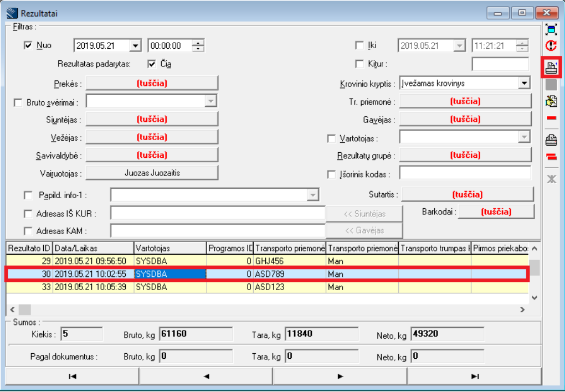The image size is (565, 392).
Task: Expand the Nuo date picker dropdown
Action: pos(135,46)
